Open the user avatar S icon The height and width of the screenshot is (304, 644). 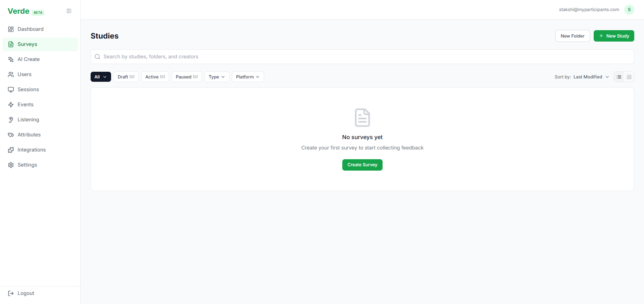(x=629, y=10)
